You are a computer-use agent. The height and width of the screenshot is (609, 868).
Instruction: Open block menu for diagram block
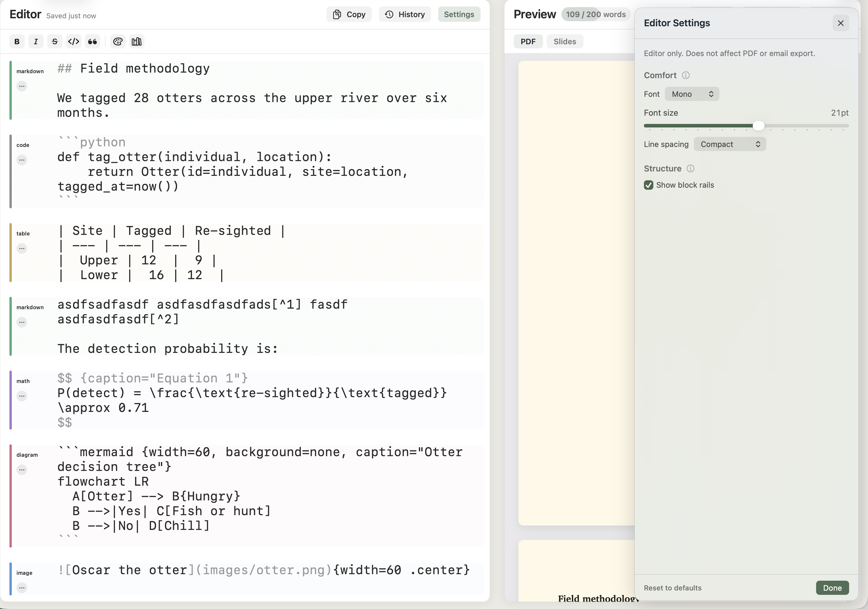[x=22, y=470]
